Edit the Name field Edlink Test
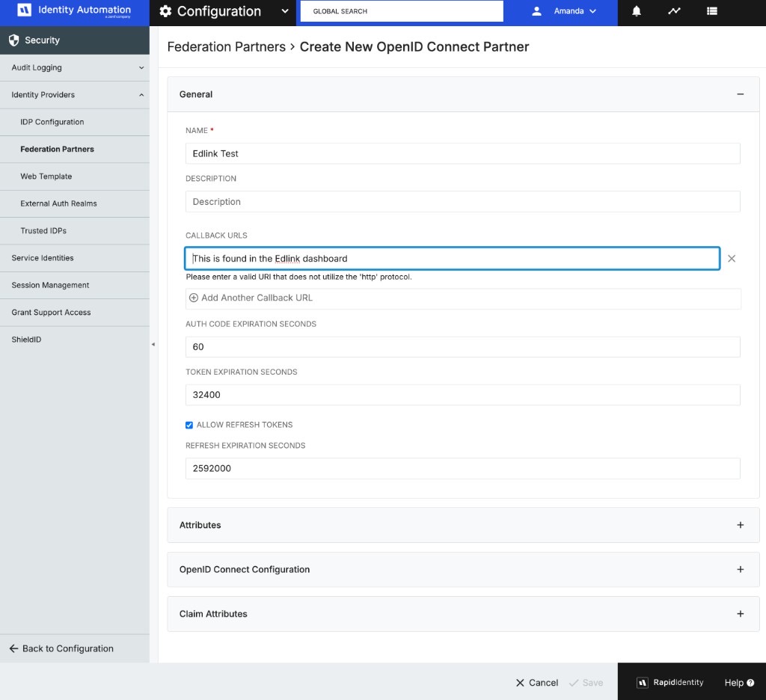Image resolution: width=766 pixels, height=700 pixels. pyautogui.click(x=462, y=153)
